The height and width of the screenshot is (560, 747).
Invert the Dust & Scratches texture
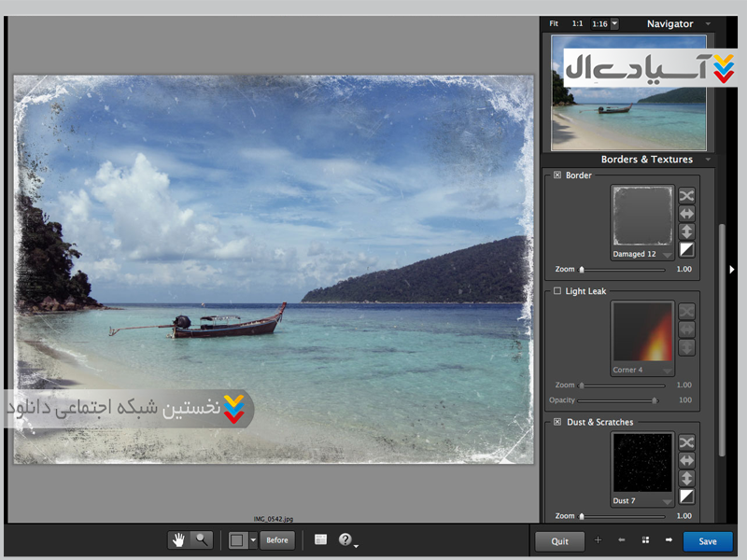[x=686, y=496]
